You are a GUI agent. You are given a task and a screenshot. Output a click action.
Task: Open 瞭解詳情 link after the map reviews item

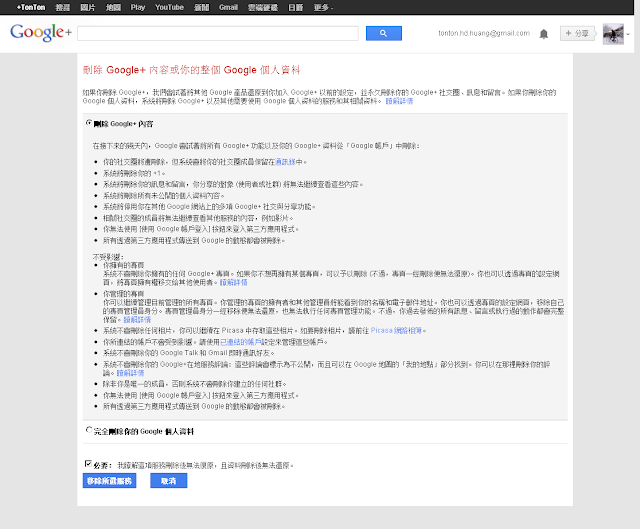point(130,373)
